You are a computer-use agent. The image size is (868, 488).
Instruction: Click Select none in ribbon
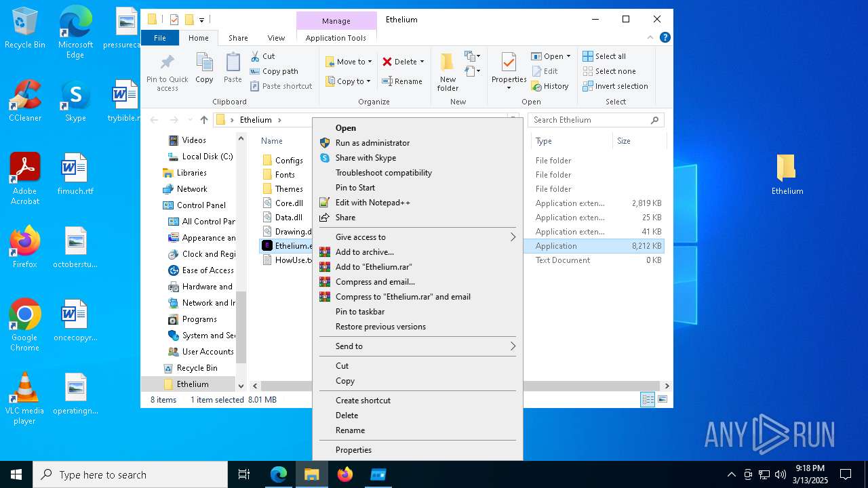tap(609, 71)
